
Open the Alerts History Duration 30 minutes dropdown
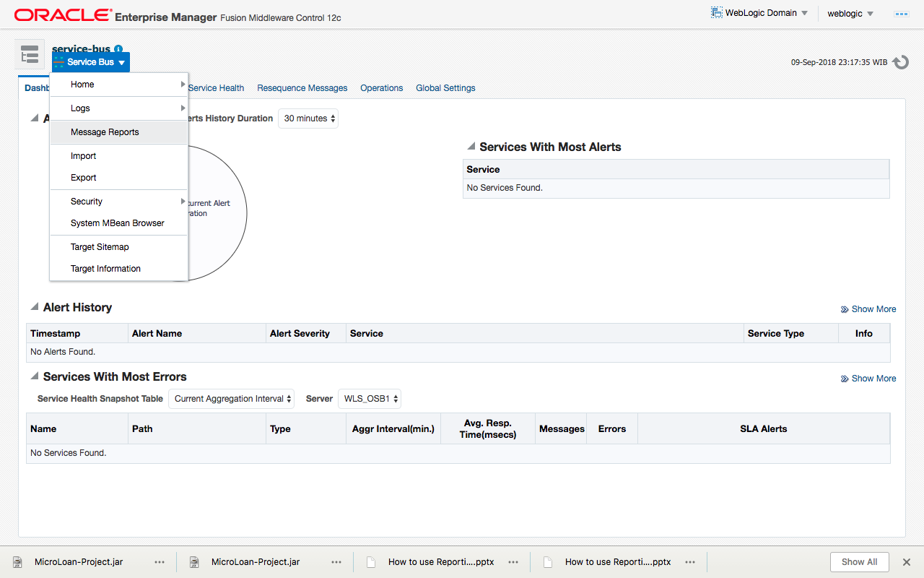(308, 118)
